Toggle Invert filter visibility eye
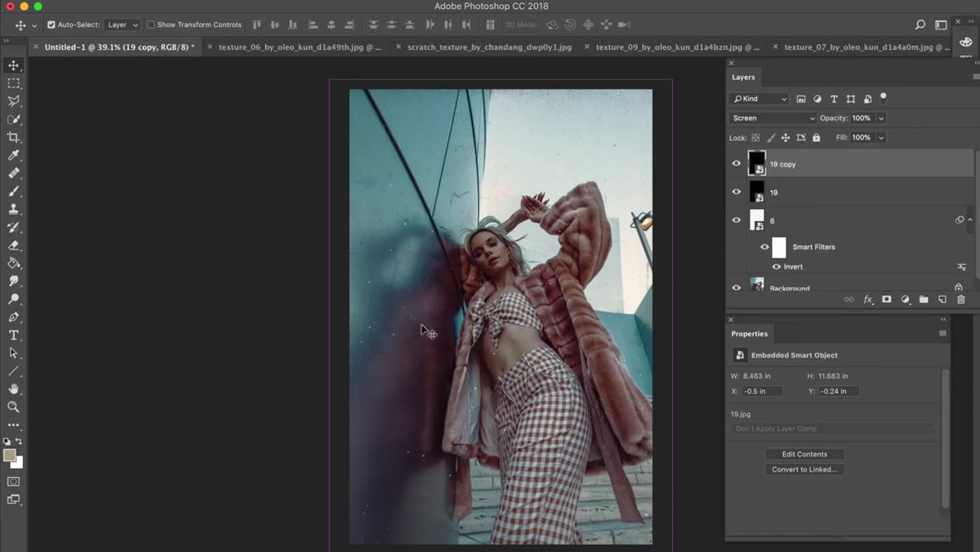 click(777, 267)
